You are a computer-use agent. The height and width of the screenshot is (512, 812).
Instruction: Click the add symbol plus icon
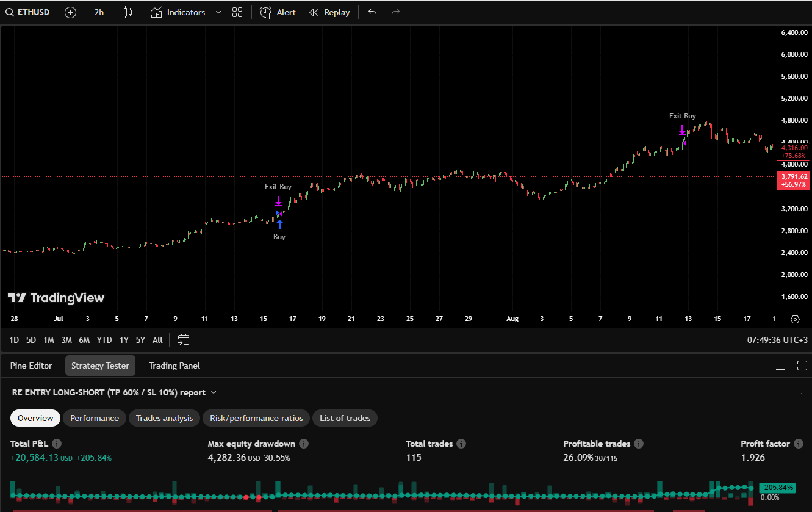[70, 12]
